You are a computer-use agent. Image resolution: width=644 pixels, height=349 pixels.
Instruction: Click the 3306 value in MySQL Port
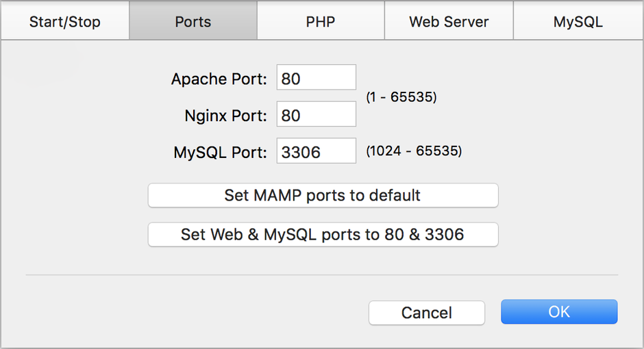pos(301,152)
